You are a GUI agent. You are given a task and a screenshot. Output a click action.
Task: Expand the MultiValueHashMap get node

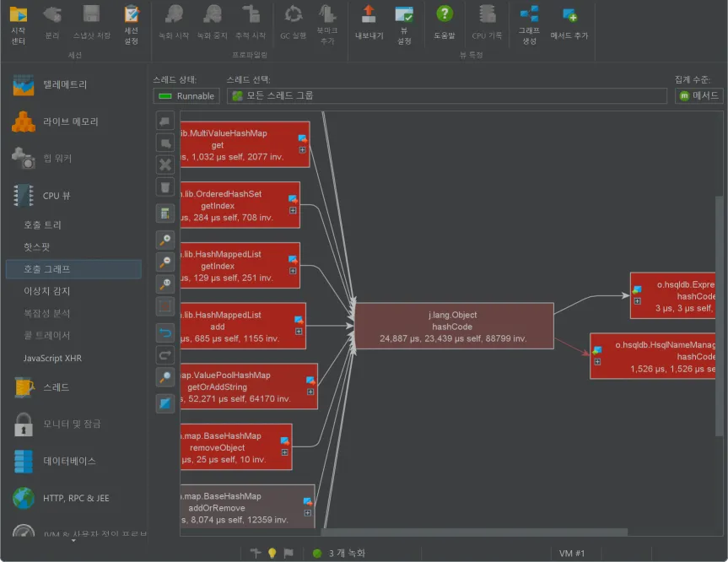302,150
